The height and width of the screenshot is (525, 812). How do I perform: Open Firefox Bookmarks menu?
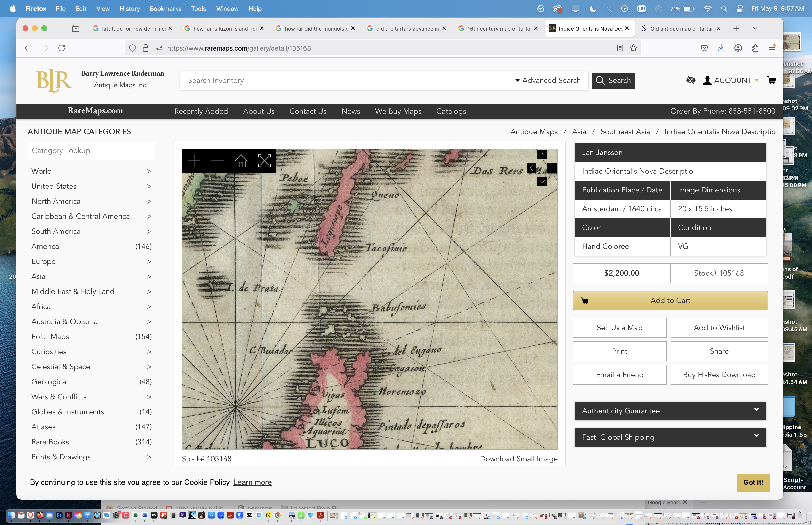click(165, 8)
